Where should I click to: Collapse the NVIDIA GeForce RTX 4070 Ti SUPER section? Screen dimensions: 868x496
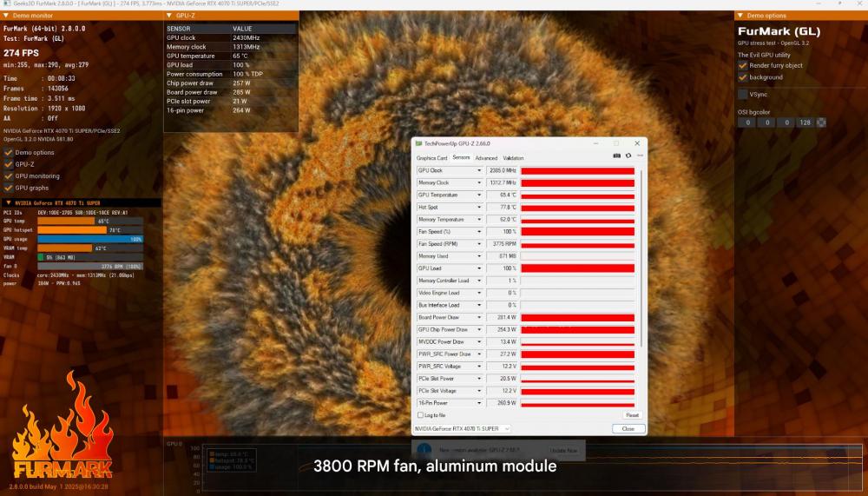coord(8,203)
